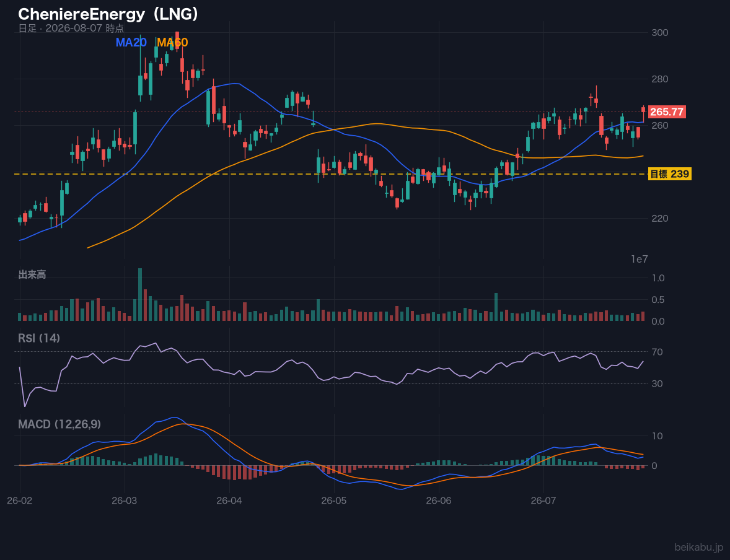
Task: Click the 220 price axis label
Action: coord(660,218)
